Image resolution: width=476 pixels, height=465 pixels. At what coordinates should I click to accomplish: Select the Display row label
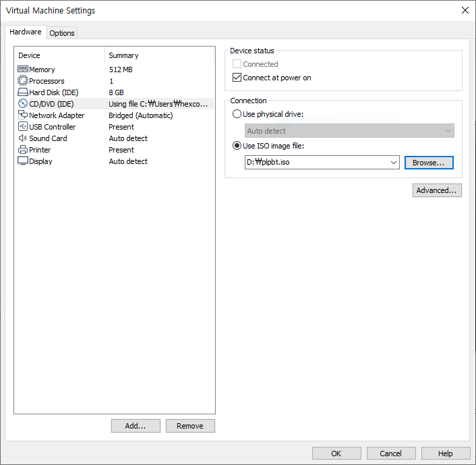coord(40,161)
